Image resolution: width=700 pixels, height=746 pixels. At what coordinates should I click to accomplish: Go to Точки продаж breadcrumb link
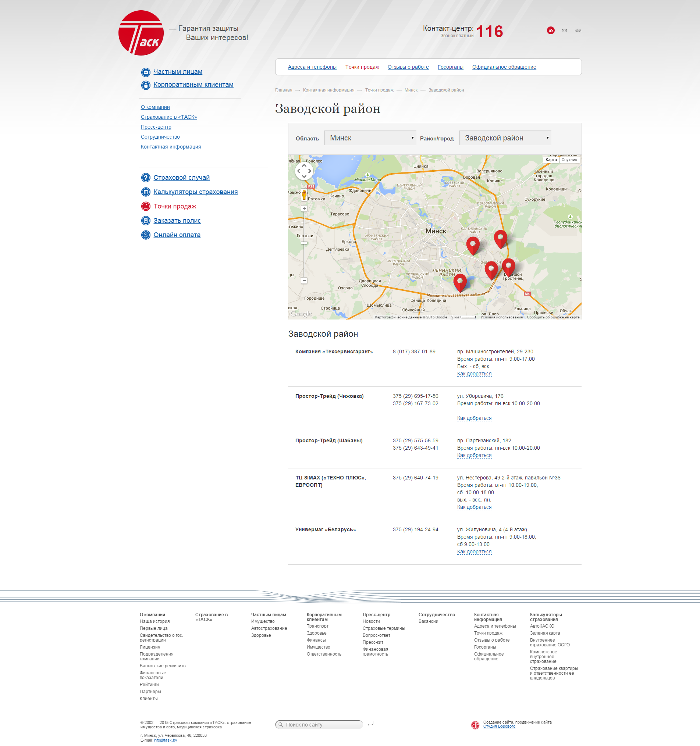click(379, 90)
